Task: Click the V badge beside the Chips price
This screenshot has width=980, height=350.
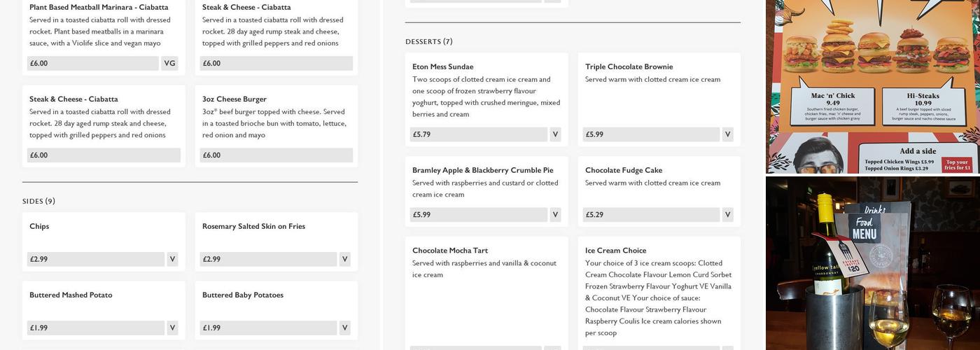Action: (172, 259)
